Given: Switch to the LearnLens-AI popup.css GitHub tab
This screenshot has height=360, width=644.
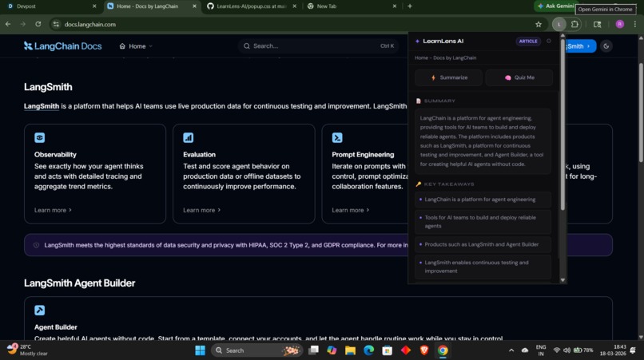Looking at the screenshot, I should tap(252, 6).
